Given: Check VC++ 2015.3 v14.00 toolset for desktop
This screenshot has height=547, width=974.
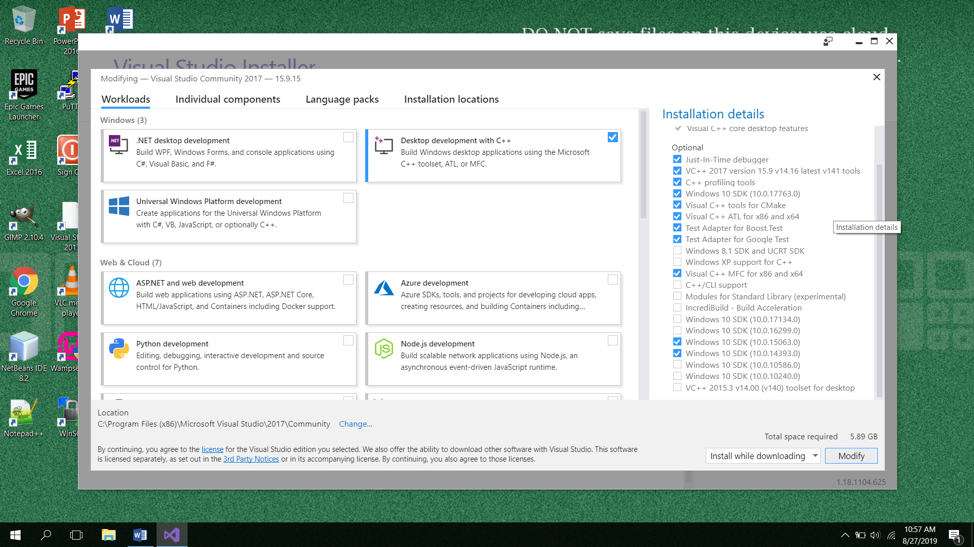Looking at the screenshot, I should (677, 387).
